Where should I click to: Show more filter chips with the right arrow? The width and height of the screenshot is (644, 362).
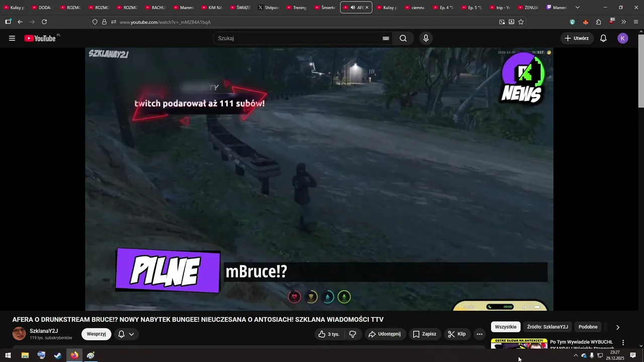(x=618, y=327)
